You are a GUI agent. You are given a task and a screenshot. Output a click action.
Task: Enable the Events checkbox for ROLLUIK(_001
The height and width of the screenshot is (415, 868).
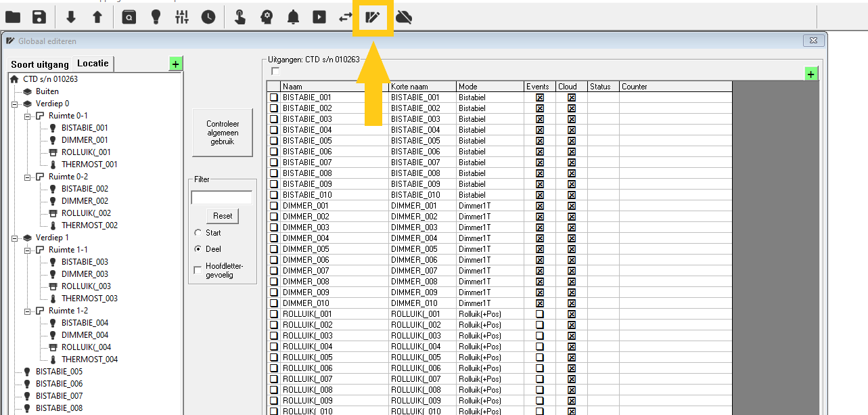tap(540, 314)
